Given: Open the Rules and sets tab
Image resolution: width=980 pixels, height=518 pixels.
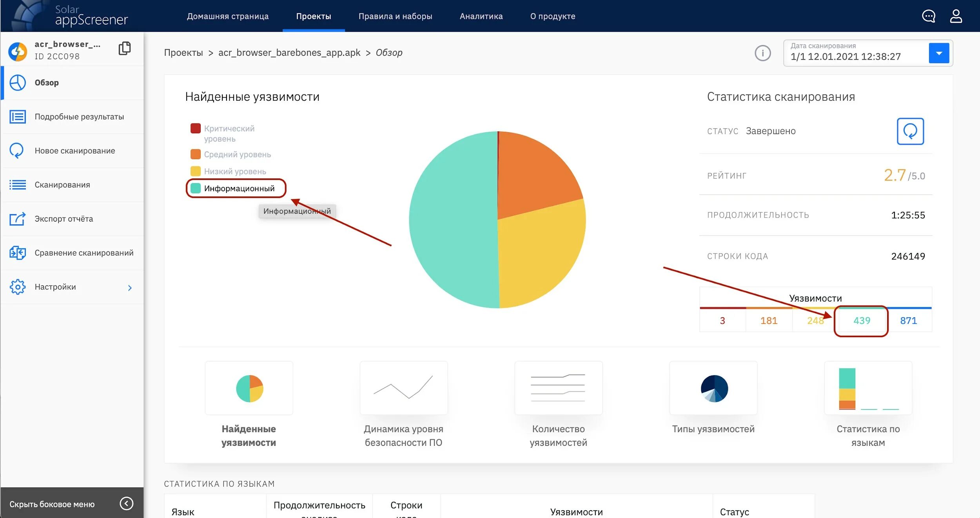Looking at the screenshot, I should click(395, 16).
